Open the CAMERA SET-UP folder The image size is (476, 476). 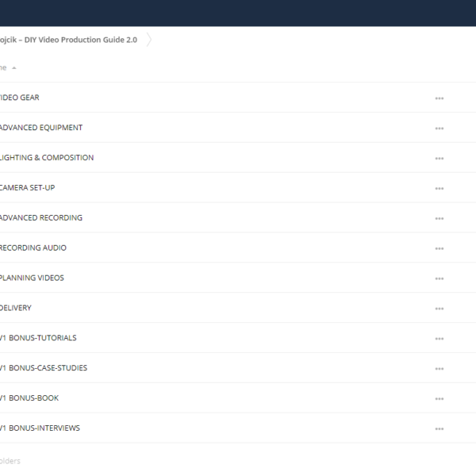(x=27, y=187)
